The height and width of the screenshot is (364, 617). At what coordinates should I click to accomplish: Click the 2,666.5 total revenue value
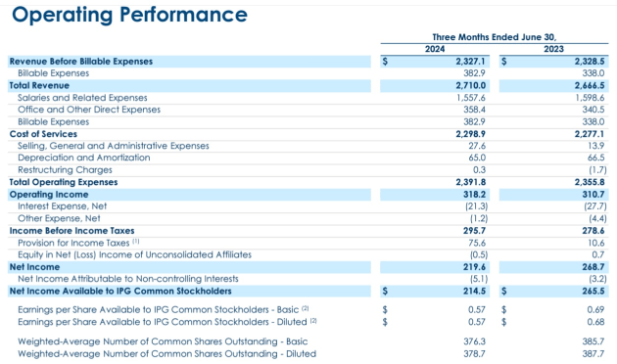click(590, 86)
